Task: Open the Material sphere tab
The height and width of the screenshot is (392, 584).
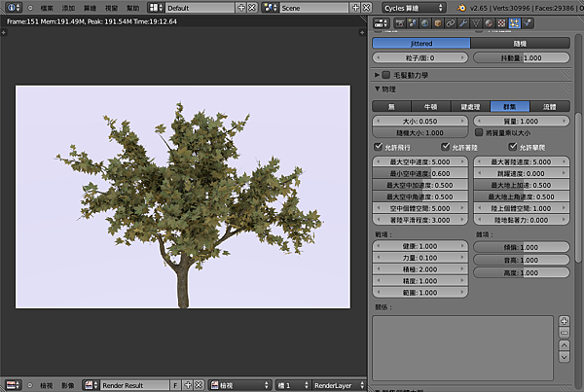Action: (x=489, y=23)
